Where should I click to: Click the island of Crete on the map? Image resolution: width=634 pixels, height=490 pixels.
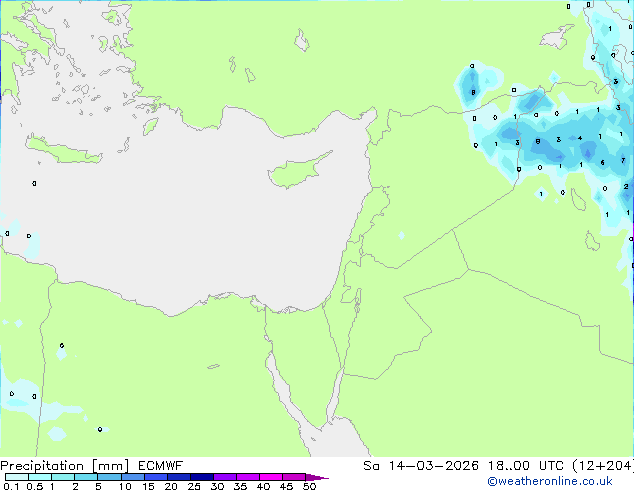click(63, 150)
